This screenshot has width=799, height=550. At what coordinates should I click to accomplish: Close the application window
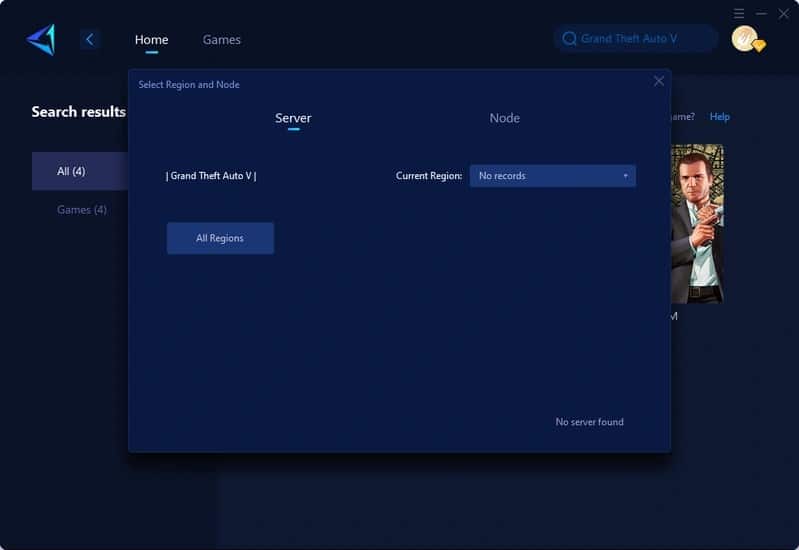(783, 14)
